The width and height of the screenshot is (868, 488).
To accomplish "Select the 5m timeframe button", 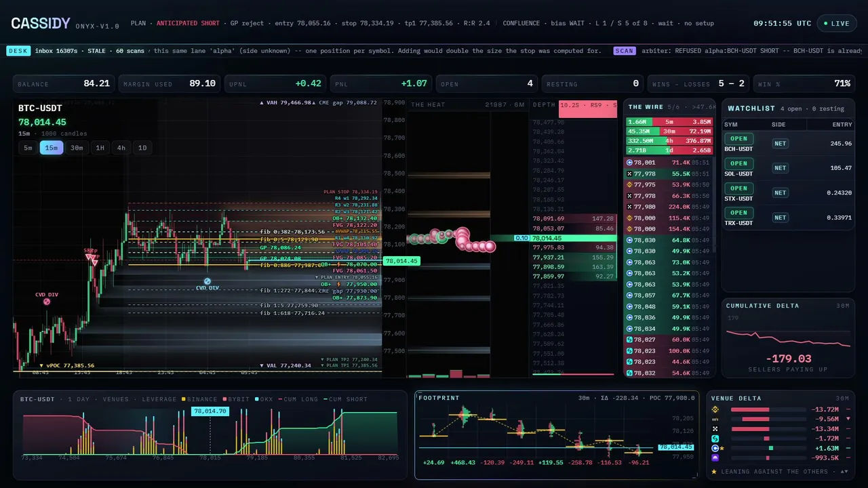I will coord(28,148).
